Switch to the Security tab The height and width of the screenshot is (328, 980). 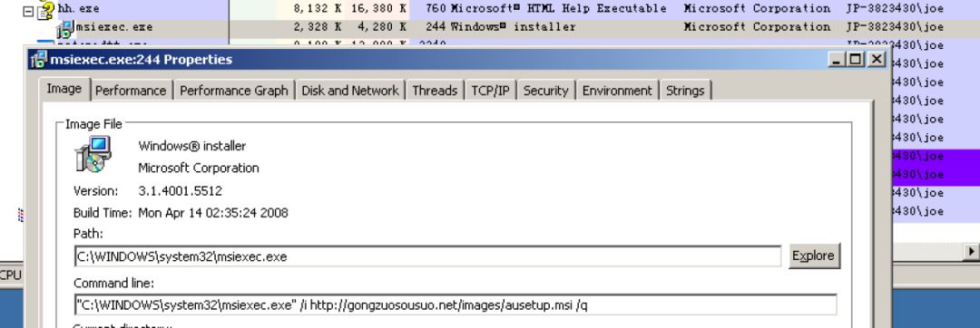tap(545, 91)
